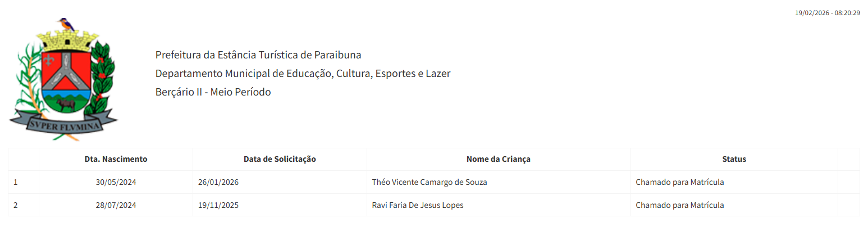
Task: Click the status of Ravi Faria's row
Action: 679,205
